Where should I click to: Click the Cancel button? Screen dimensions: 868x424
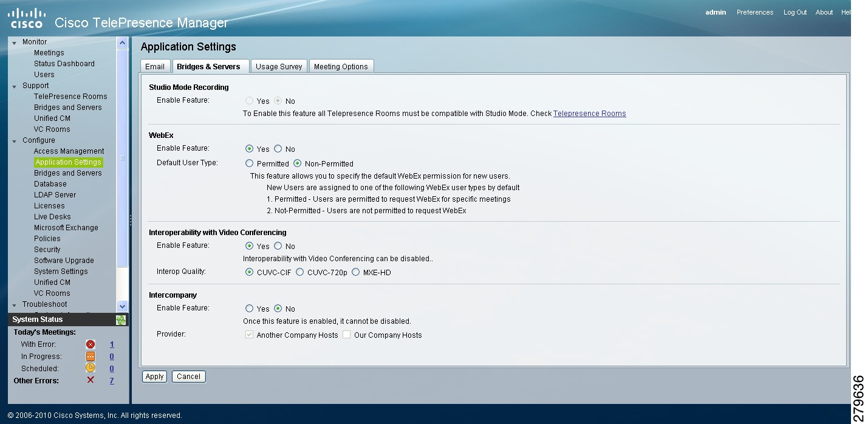pyautogui.click(x=188, y=377)
